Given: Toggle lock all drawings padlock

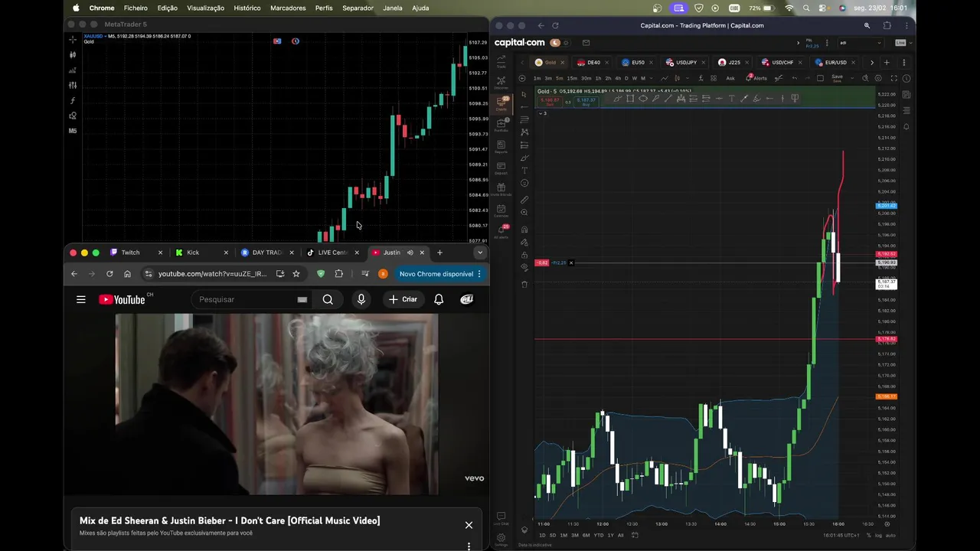Looking at the screenshot, I should point(524,255).
